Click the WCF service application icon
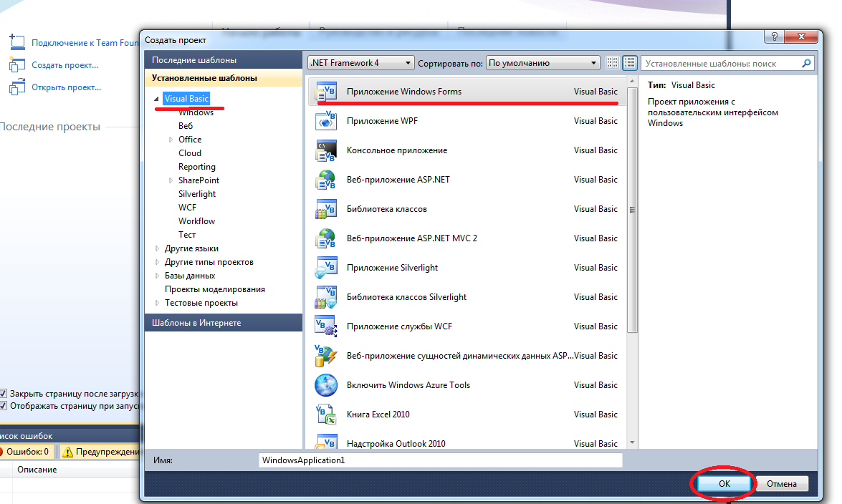 coord(326,326)
